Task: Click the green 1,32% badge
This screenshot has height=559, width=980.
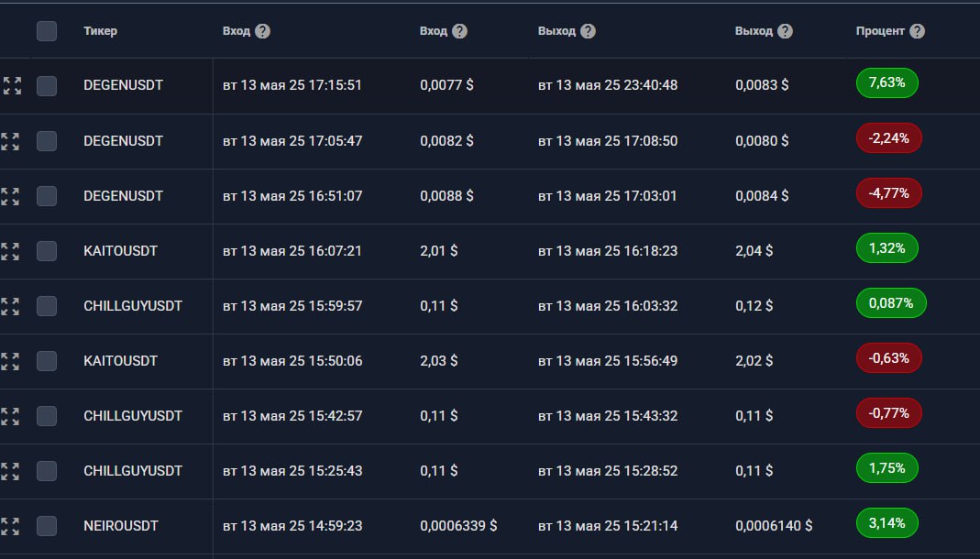Action: click(x=886, y=248)
